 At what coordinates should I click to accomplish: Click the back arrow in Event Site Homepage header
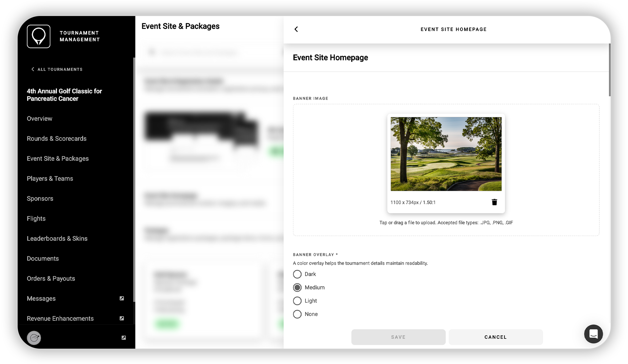tap(296, 29)
